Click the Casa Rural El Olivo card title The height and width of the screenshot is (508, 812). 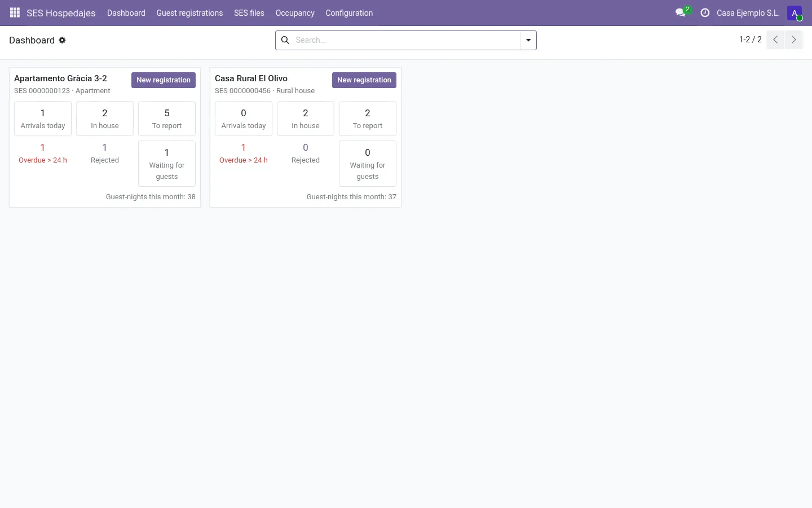tap(251, 78)
